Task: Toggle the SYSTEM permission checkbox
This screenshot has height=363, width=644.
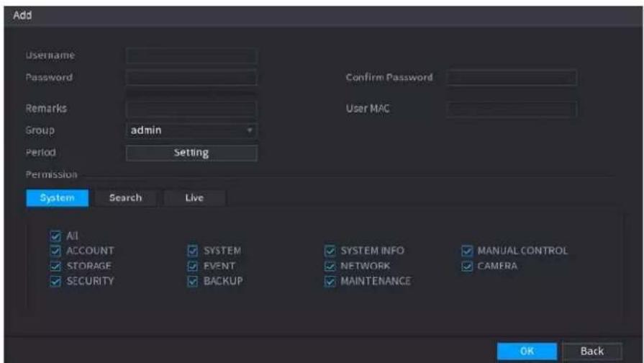Action: [x=193, y=251]
